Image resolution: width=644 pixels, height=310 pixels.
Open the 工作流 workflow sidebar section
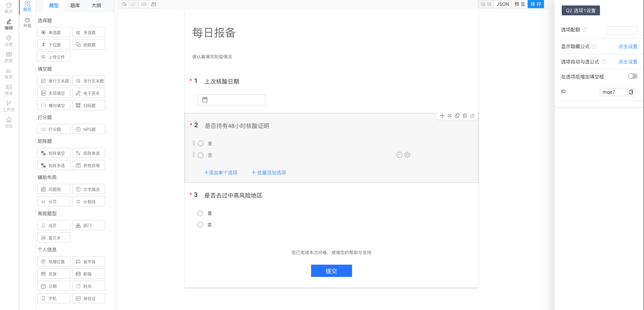click(9, 106)
